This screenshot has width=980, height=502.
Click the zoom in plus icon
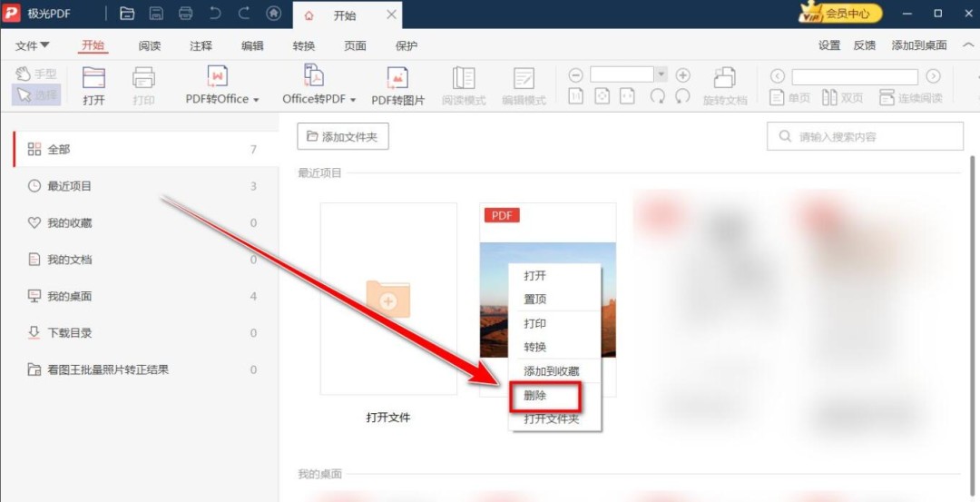pos(683,75)
